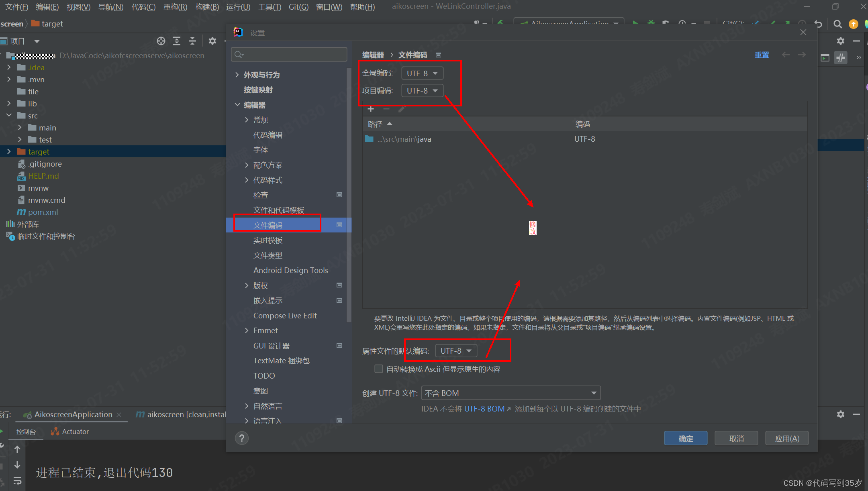Click 应用(A) to save settings
Image resolution: width=868 pixels, height=491 pixels.
point(788,438)
